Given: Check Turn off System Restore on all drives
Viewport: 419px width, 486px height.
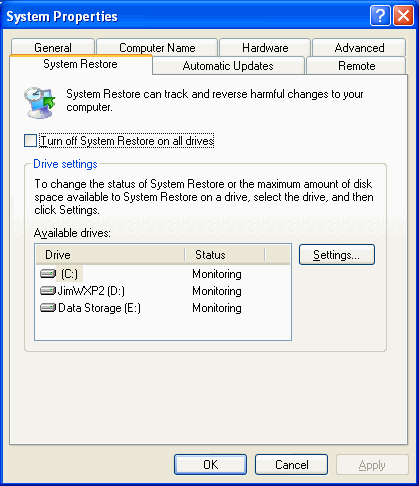Looking at the screenshot, I should (30, 141).
